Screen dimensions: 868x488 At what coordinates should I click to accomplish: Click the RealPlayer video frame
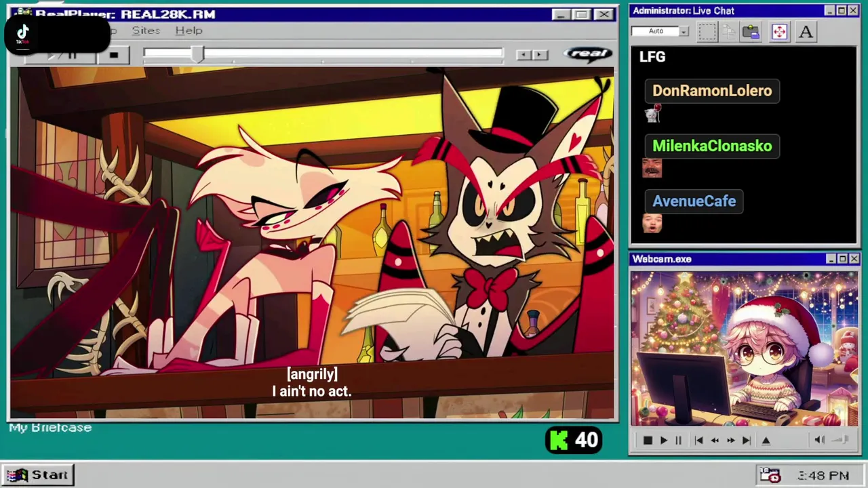tap(313, 243)
